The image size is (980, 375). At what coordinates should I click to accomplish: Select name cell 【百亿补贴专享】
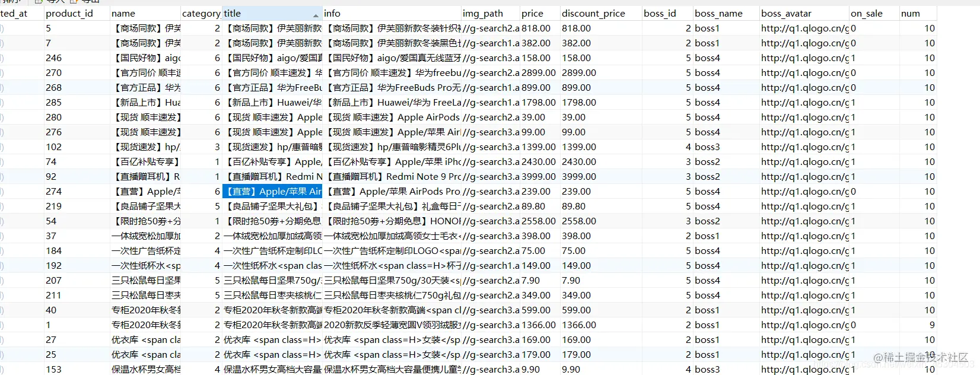coord(145,161)
